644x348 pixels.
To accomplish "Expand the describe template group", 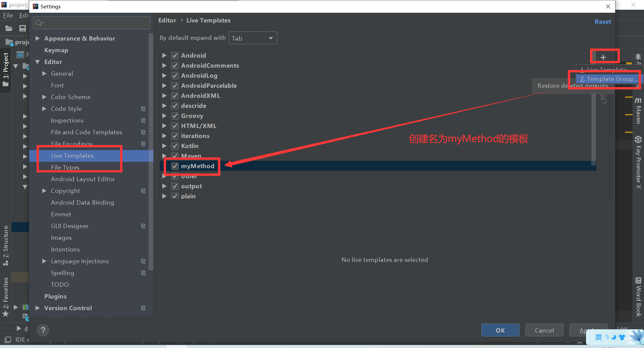I will point(164,106).
